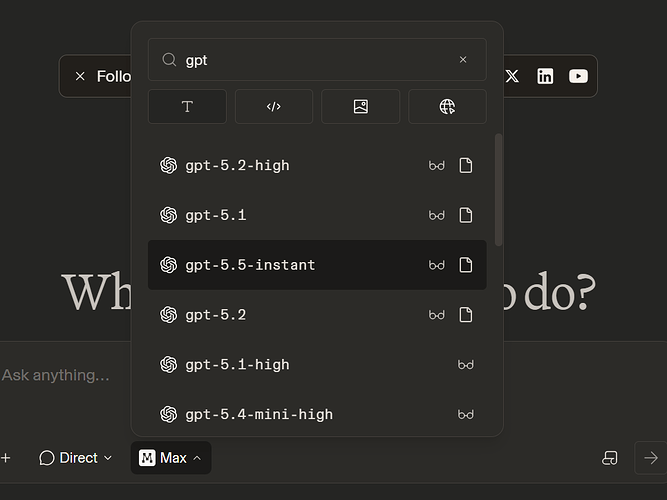667x500 pixels.
Task: Filter models by web search capability
Action: [447, 106]
